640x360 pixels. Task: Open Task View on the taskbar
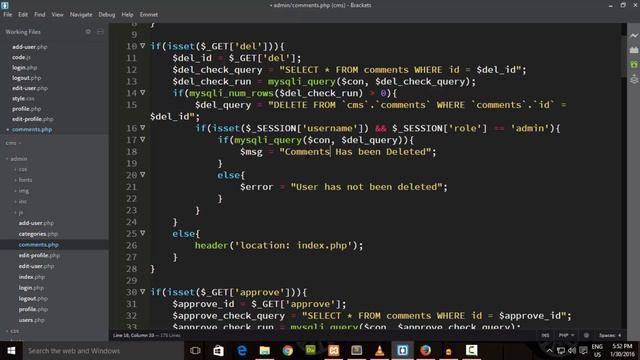point(195,351)
